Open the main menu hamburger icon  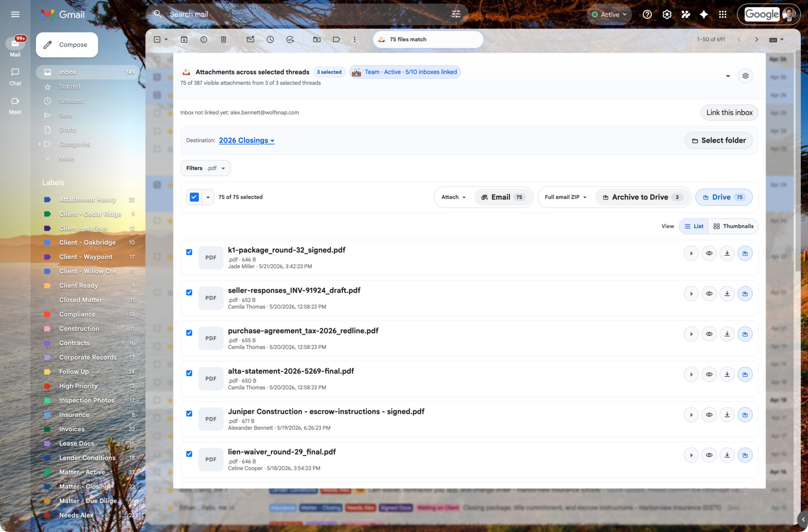(15, 14)
